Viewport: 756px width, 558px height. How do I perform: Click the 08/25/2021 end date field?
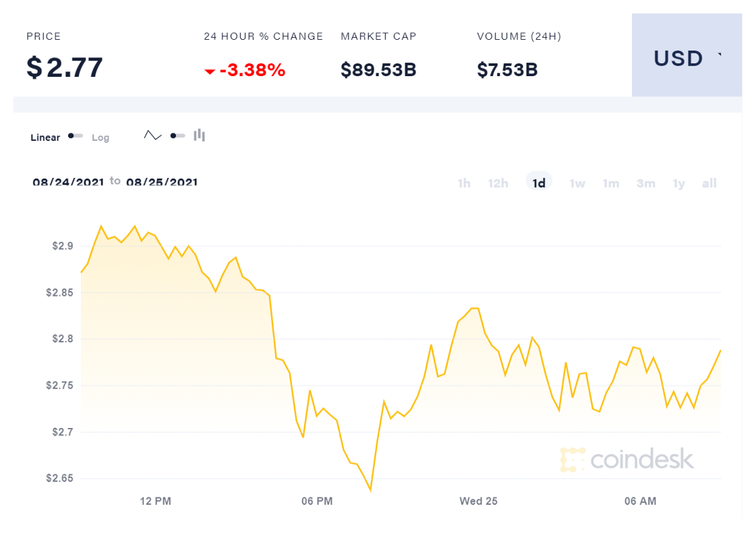coord(162,182)
